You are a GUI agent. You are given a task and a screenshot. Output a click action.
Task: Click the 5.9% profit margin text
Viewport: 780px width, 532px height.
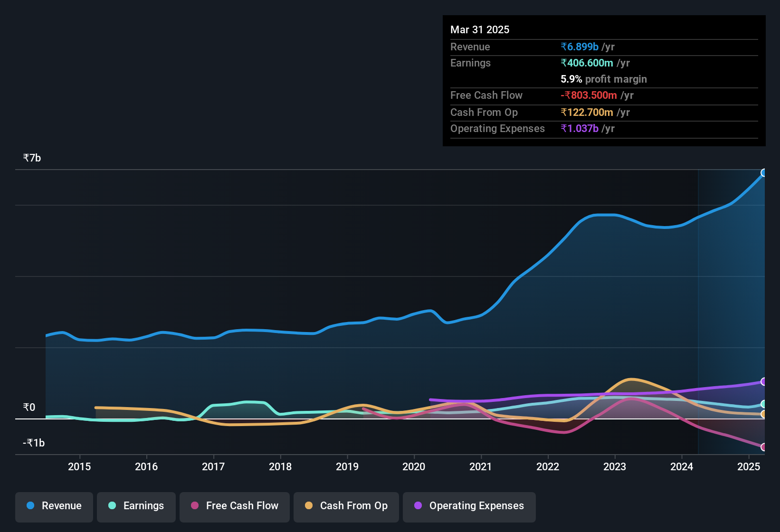click(x=603, y=79)
